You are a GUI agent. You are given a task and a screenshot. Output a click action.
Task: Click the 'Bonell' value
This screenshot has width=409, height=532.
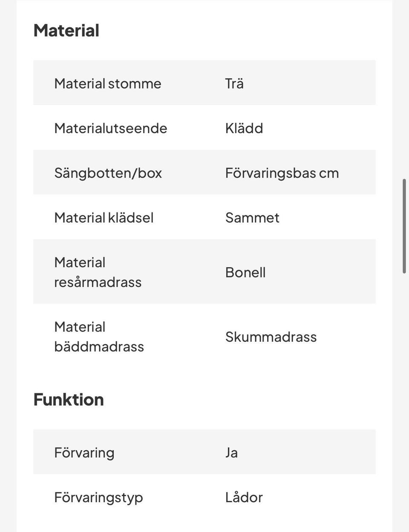pyautogui.click(x=245, y=272)
